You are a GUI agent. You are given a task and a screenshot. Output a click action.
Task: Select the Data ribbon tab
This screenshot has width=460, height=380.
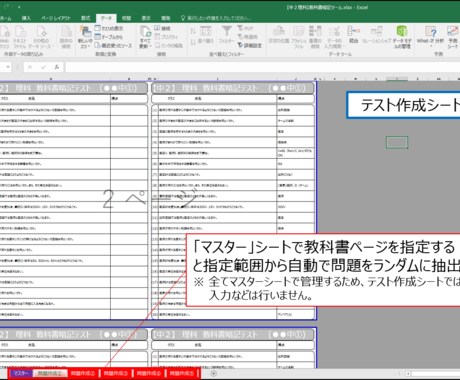106,18
